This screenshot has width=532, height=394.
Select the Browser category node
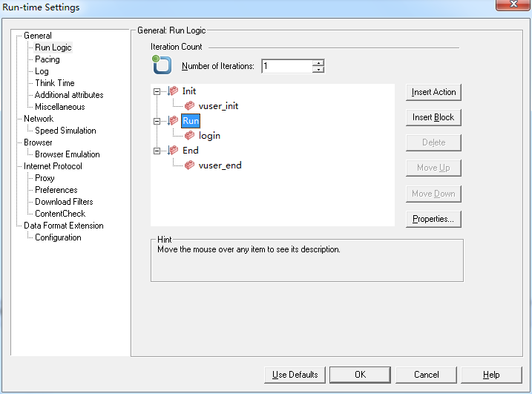(x=38, y=142)
